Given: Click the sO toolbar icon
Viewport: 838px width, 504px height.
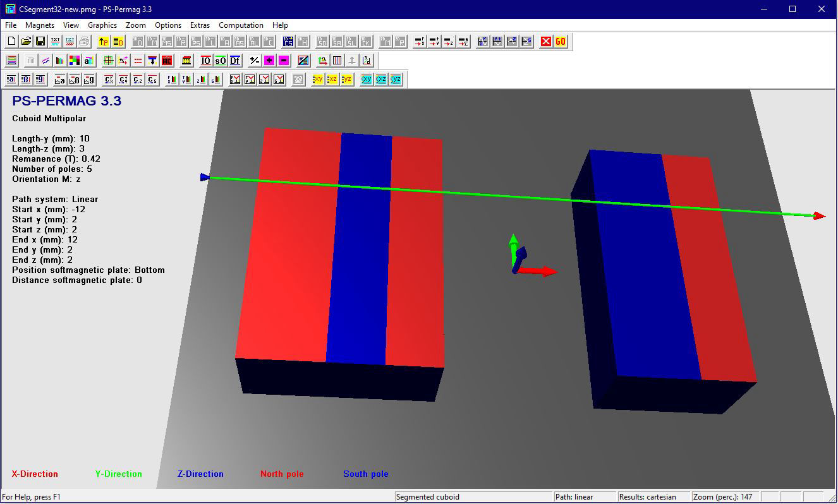Looking at the screenshot, I should point(220,61).
